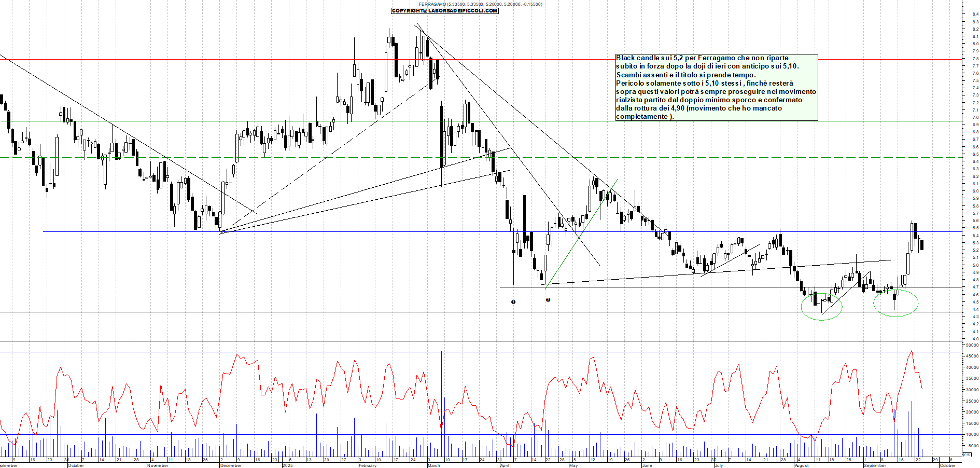This screenshot has width=980, height=468.
Task: Click the 45000 volume axis label
Action: (x=972, y=356)
